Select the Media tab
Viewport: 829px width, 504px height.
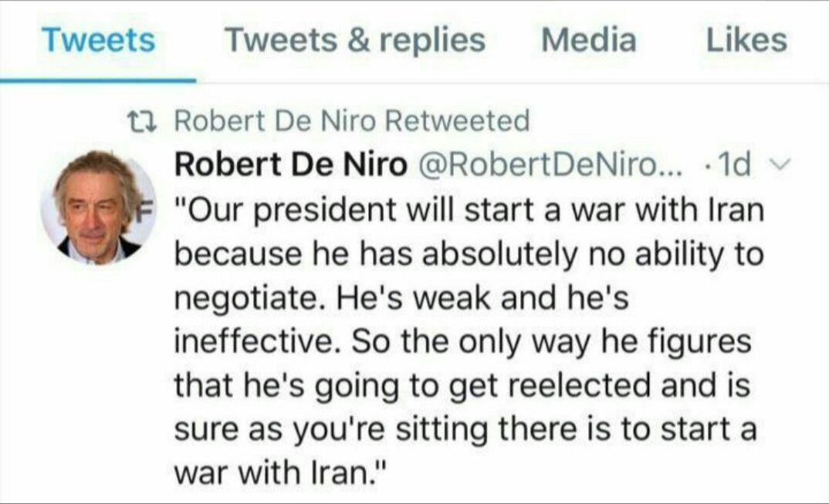588,40
